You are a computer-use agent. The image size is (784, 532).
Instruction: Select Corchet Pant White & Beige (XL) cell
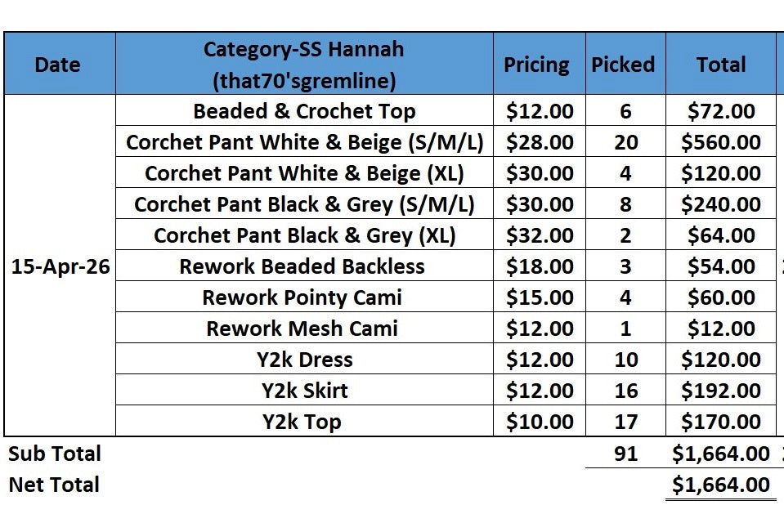click(304, 172)
